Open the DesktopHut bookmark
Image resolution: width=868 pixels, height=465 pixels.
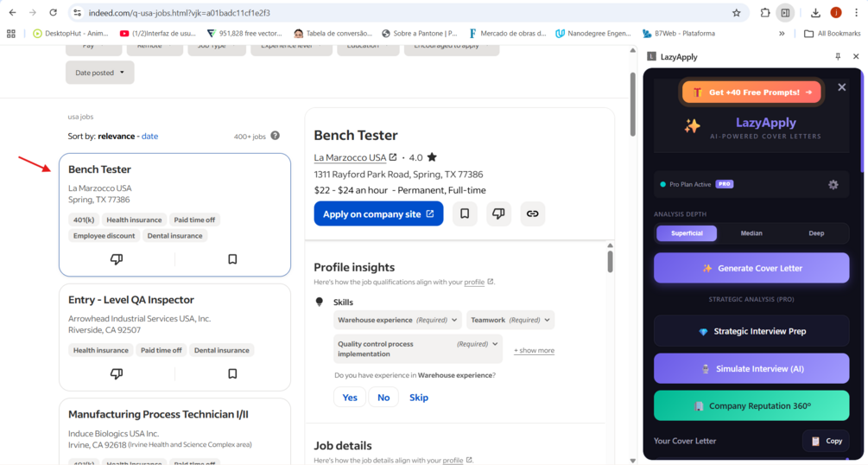[70, 34]
